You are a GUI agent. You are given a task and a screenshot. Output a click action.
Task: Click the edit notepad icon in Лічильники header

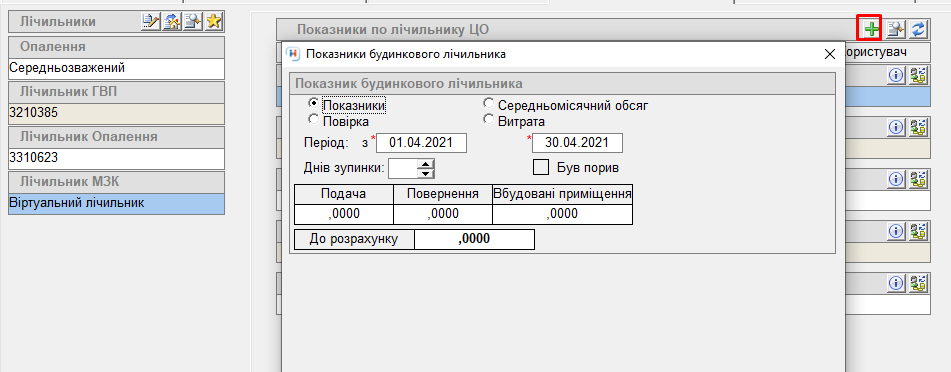(x=150, y=22)
